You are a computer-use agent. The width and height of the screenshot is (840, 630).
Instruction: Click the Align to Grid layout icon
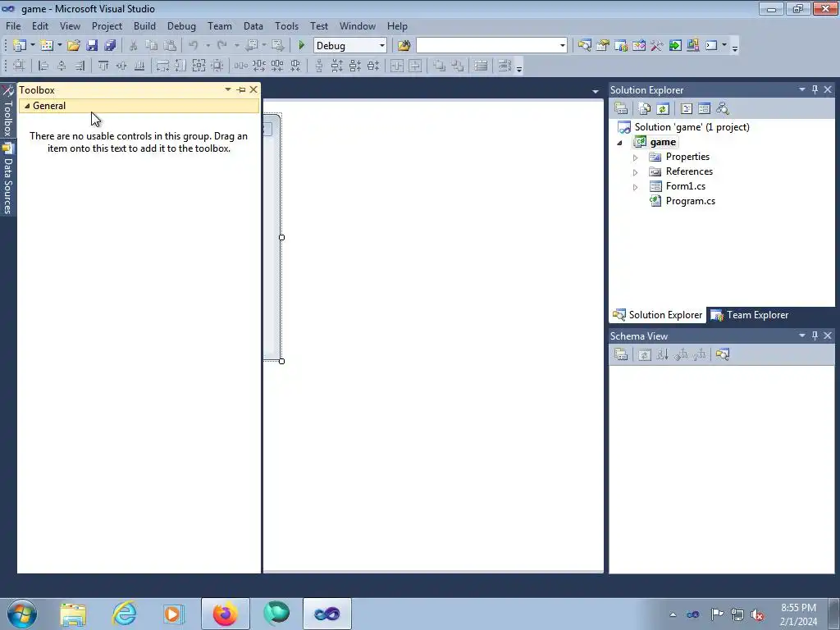[20, 66]
